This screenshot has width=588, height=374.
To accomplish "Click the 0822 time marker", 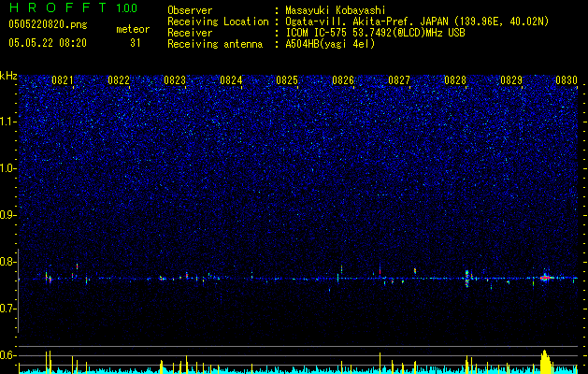I will tap(119, 80).
